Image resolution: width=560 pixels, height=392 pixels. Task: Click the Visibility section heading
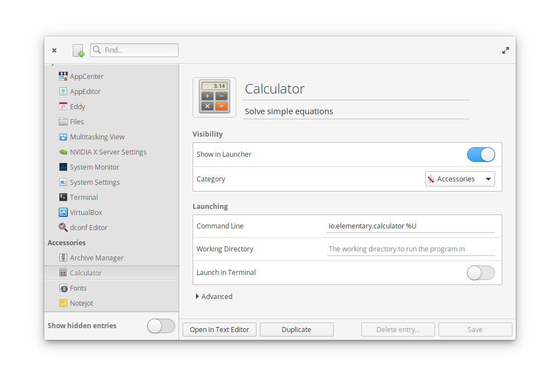(208, 134)
